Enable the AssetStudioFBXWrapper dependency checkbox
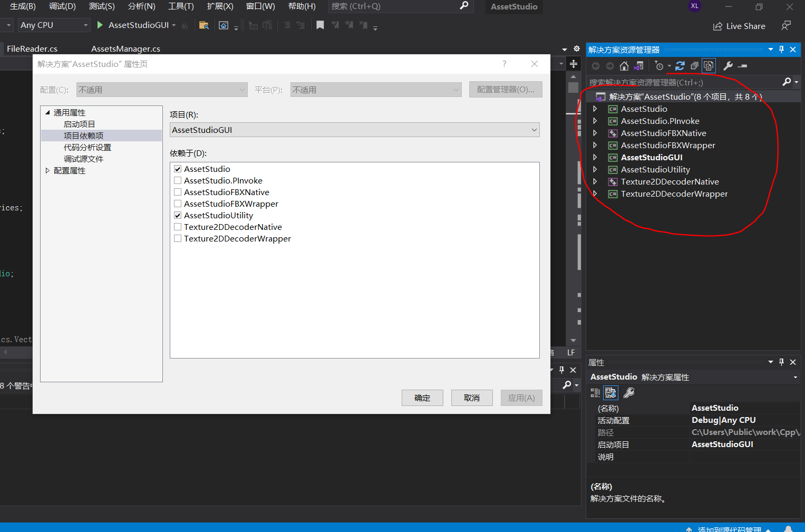The image size is (805, 532). 178,204
